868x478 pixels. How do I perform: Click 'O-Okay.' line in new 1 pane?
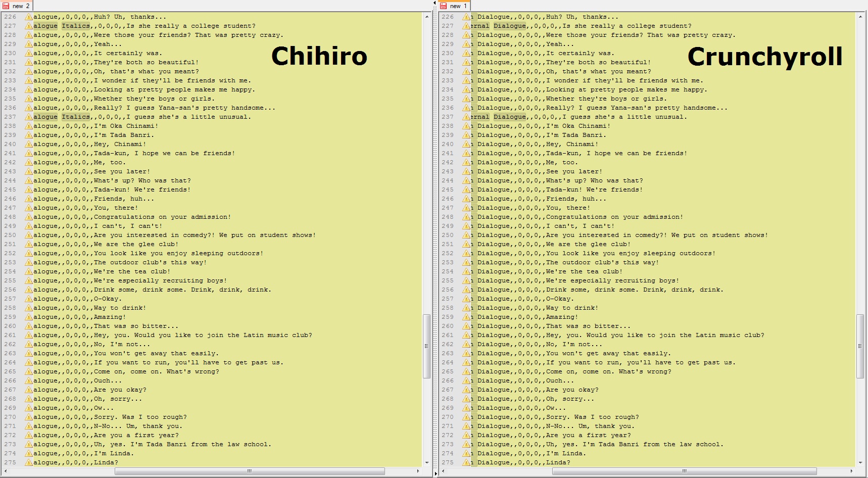[560, 299]
